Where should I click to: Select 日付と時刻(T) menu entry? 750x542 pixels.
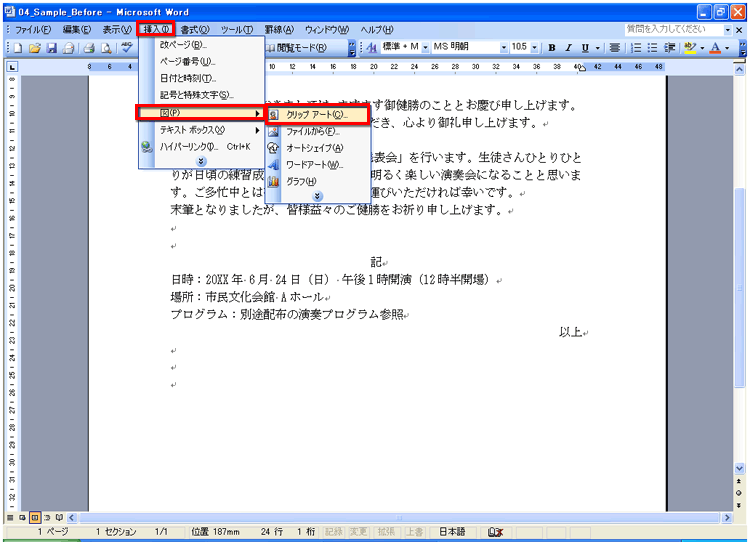[x=201, y=78]
